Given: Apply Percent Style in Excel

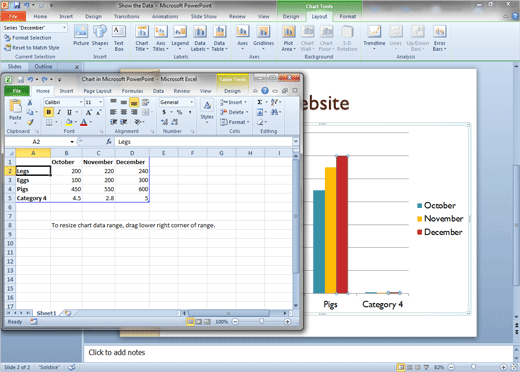Looking at the screenshot, I should coord(179,112).
